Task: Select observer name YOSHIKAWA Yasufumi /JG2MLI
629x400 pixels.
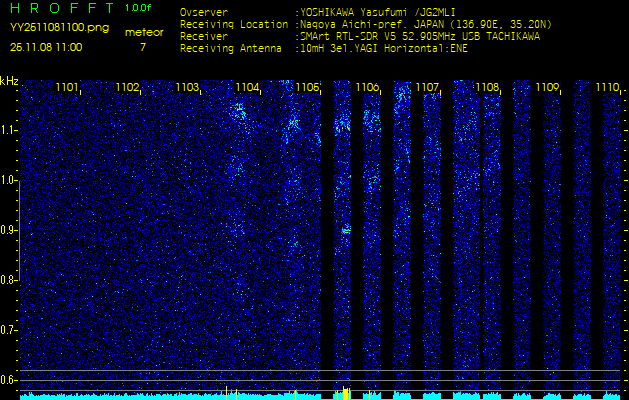Action: pos(380,12)
